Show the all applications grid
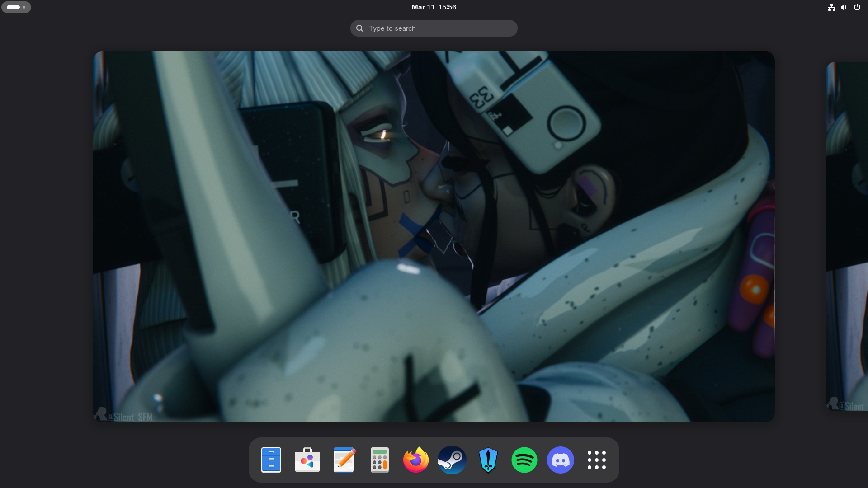The width and height of the screenshot is (868, 488). coord(597,460)
